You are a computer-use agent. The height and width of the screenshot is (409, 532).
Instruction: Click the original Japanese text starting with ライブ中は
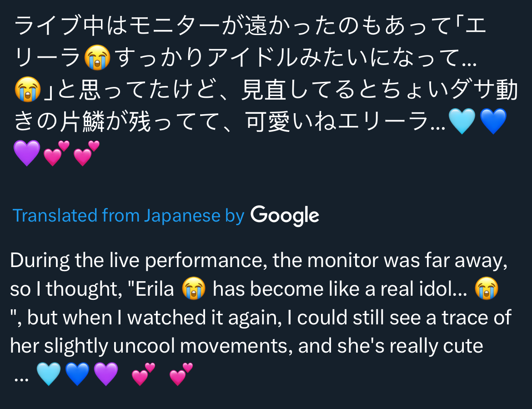point(250,28)
